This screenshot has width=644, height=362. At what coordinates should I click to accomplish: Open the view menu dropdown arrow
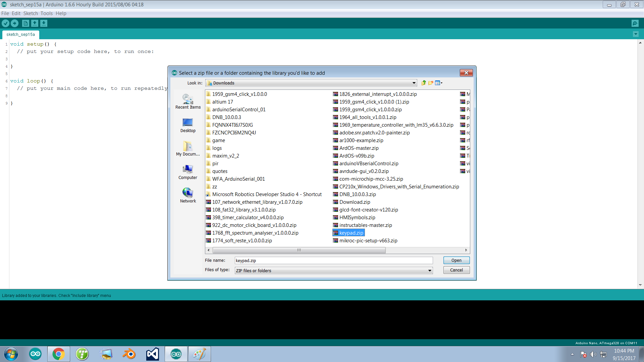tap(441, 83)
